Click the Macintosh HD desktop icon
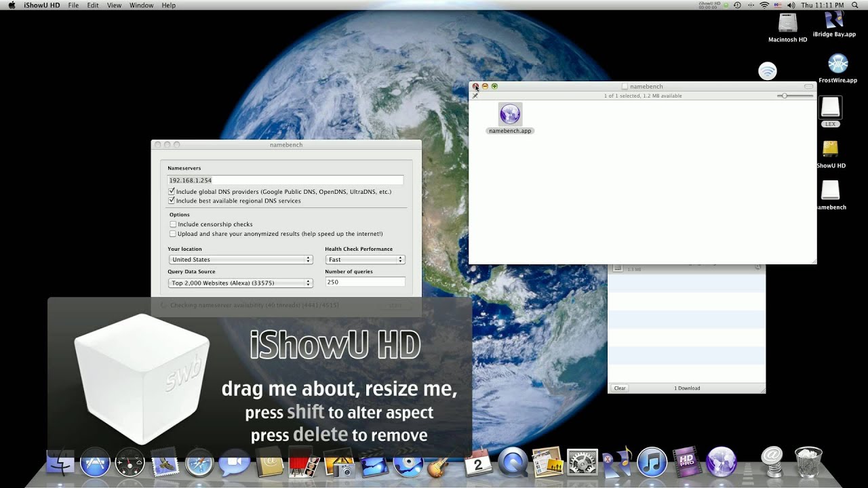Image resolution: width=868 pixels, height=488 pixels. point(787,24)
